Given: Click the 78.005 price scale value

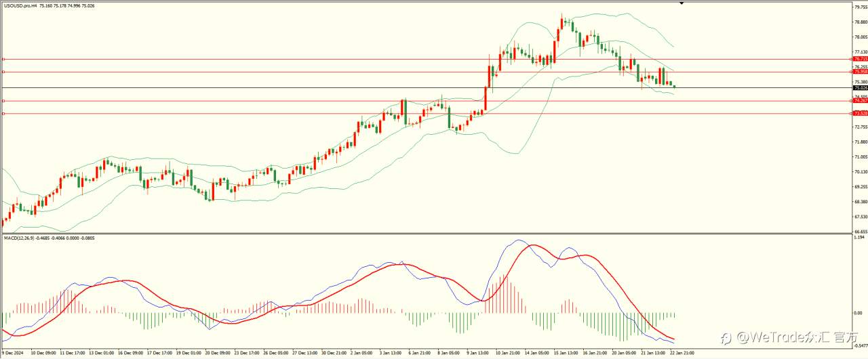Looking at the screenshot, I should tap(861, 37).
